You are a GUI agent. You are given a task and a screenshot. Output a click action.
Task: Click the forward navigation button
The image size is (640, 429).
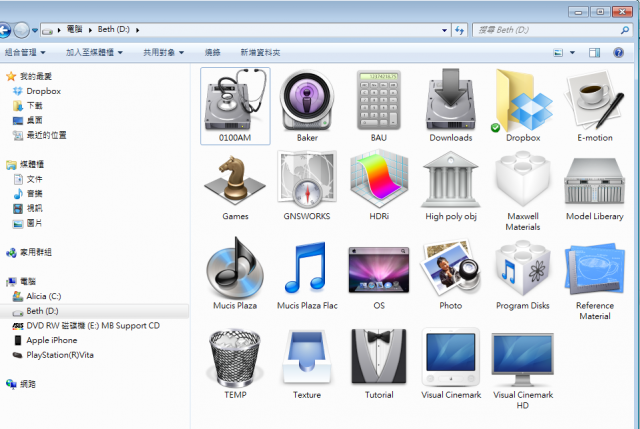click(21, 30)
